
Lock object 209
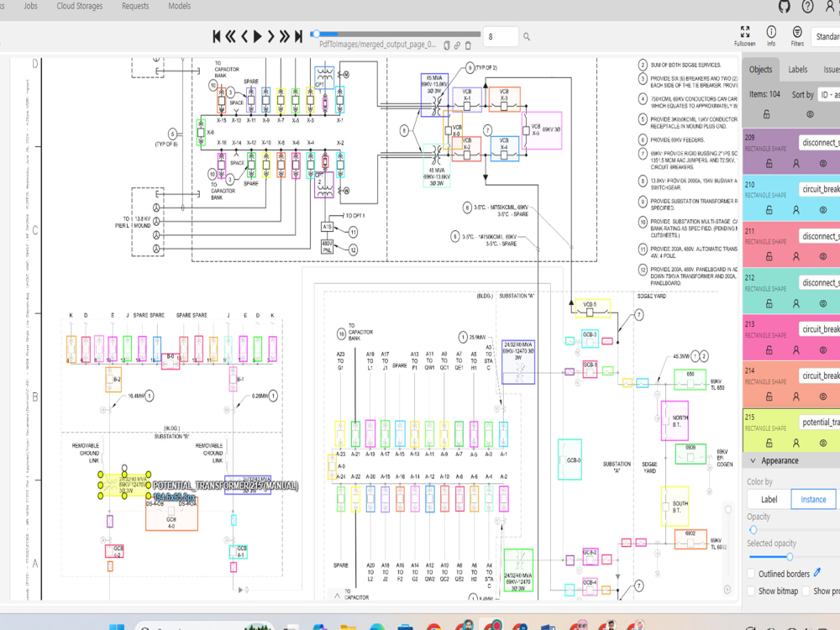[x=769, y=164]
